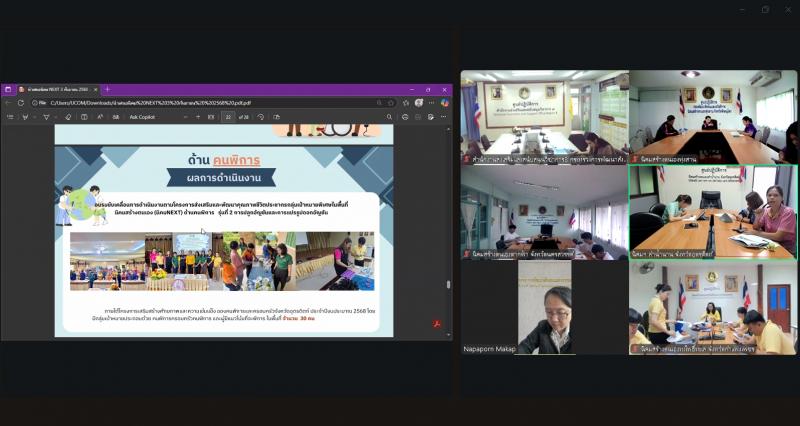Select the Erase tool
This screenshot has height=426, width=800.
click(68, 117)
